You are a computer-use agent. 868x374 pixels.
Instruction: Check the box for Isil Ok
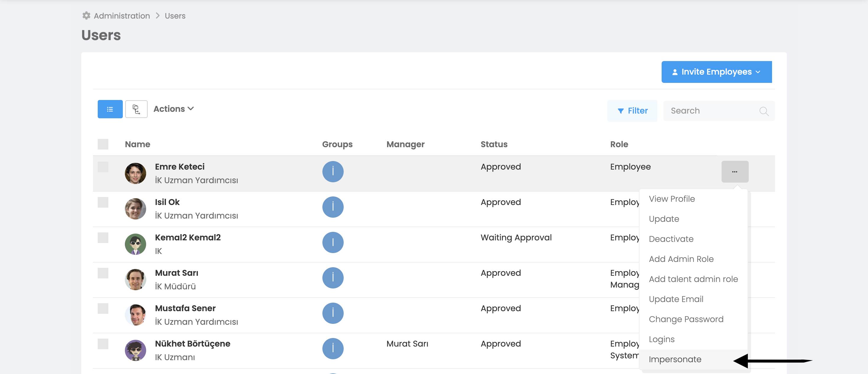click(103, 202)
